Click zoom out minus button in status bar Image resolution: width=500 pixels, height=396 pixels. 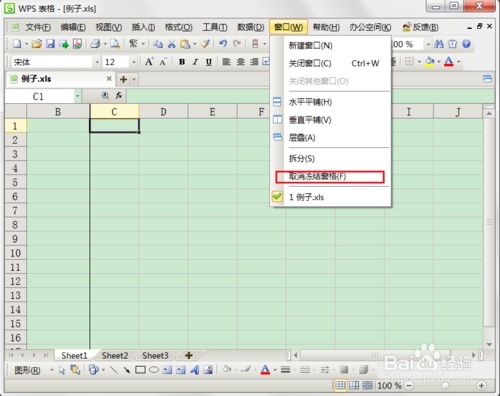pyautogui.click(x=409, y=386)
